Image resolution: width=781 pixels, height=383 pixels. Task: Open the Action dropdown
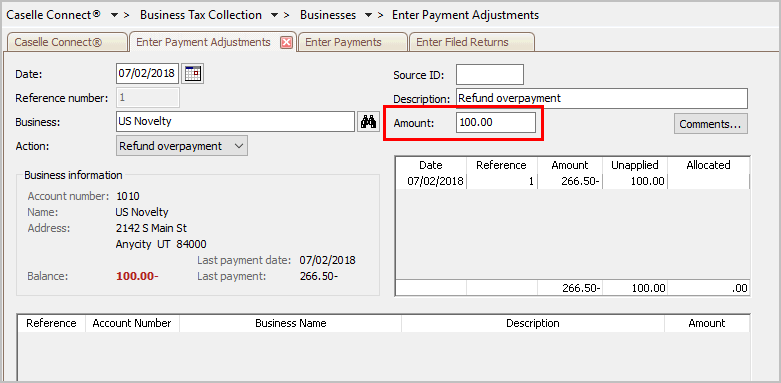coord(182,146)
